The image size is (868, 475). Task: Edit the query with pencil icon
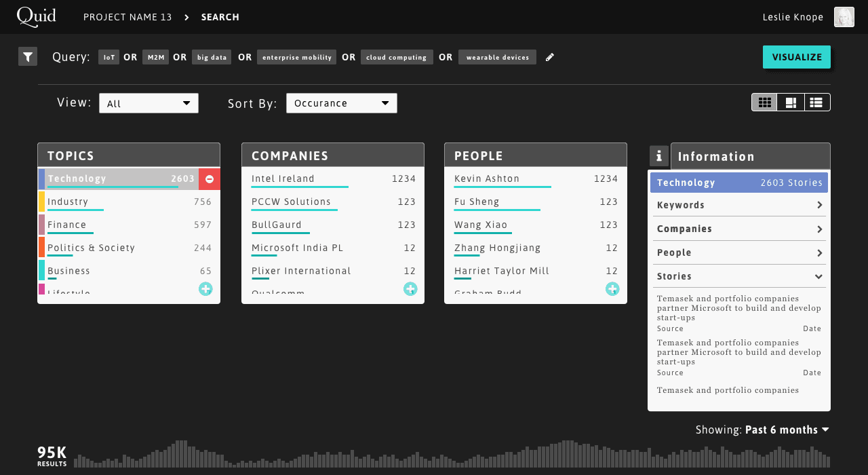(x=550, y=57)
